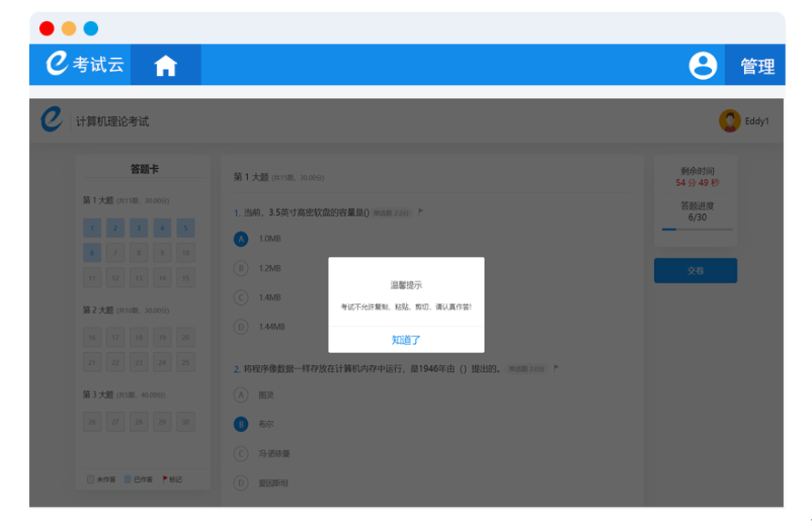
Task: Submit the exam with 交卷 button
Action: coord(695,270)
